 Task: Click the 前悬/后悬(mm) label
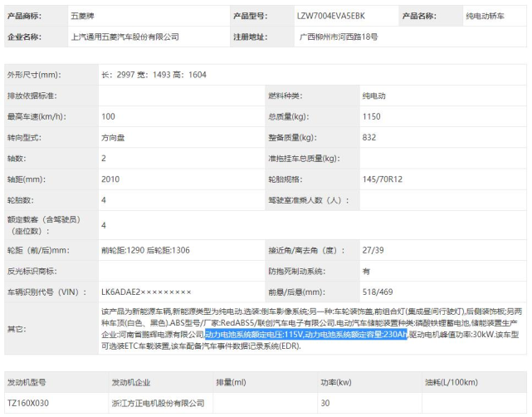pos(297,292)
